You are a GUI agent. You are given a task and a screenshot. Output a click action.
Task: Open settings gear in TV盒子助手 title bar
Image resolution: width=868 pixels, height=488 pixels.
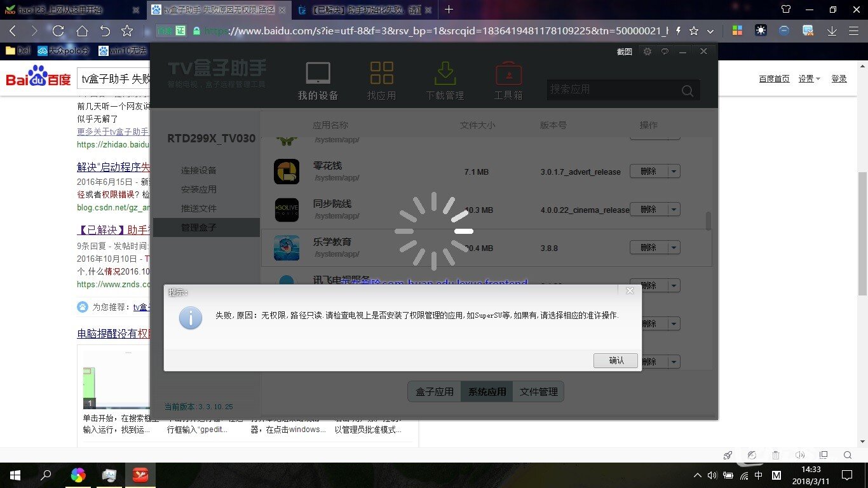pos(648,51)
